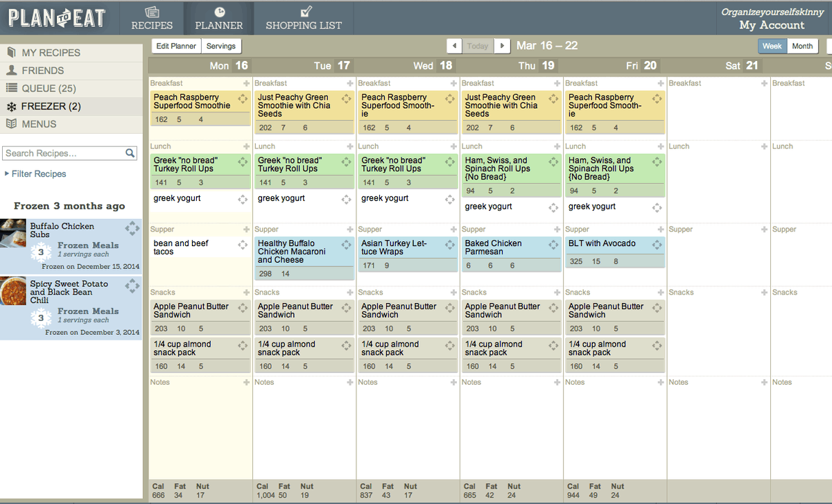Click the Plan to Eat logo
The image size is (832, 504).
tap(57, 18)
